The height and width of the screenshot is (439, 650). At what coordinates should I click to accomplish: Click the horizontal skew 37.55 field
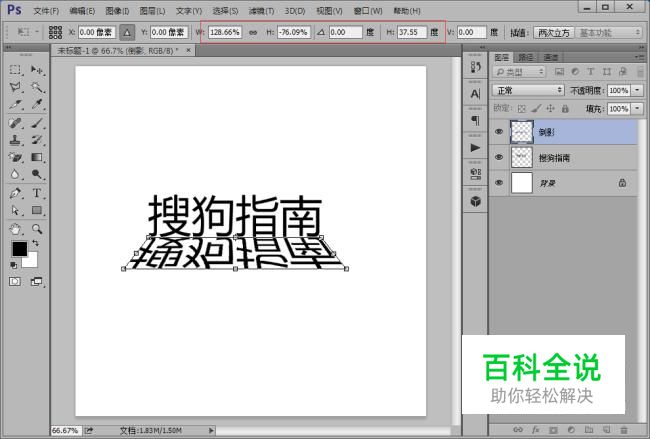click(x=411, y=32)
